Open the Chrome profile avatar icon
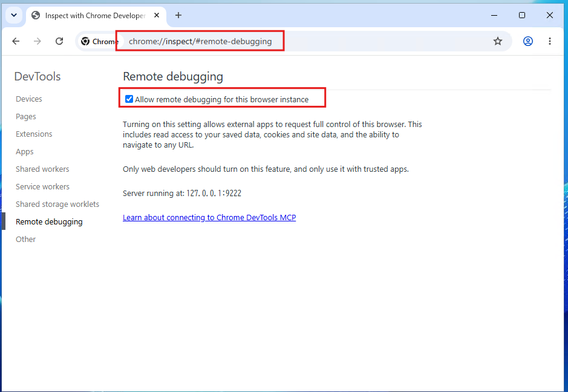Viewport: 568px width, 392px height. point(528,41)
